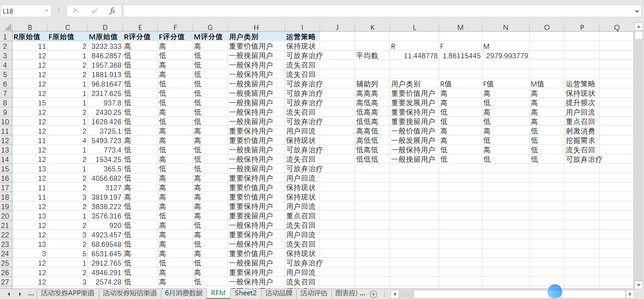
Task: Add a new sheet with the plus button
Action: [373, 294]
